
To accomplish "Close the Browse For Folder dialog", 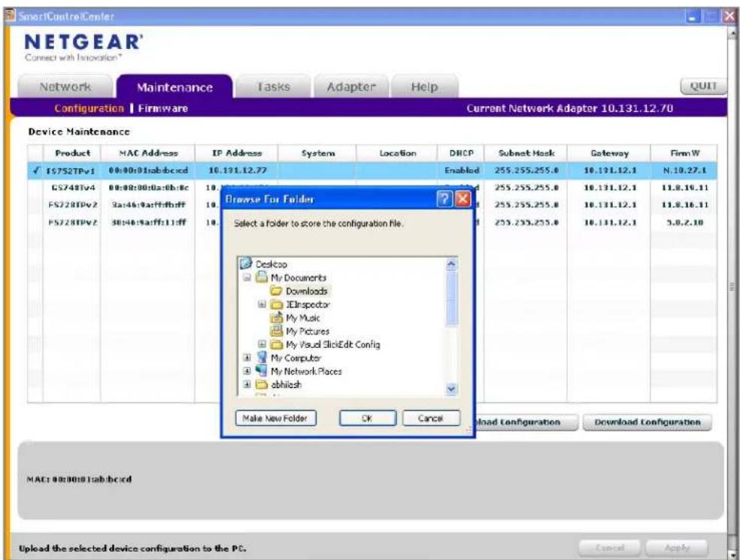I will (463, 199).
